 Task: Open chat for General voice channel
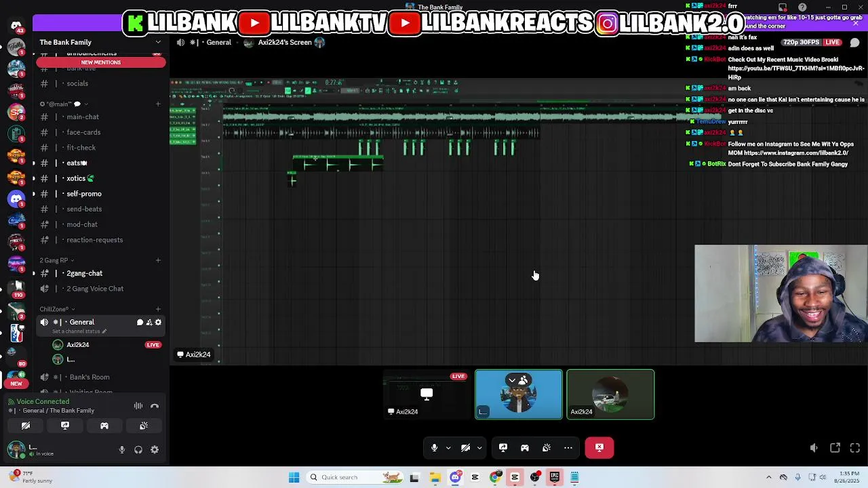click(x=140, y=323)
